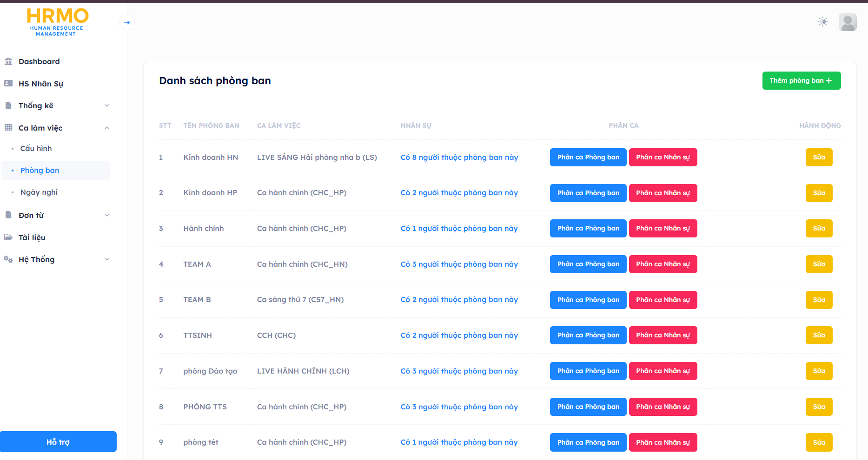Expand the Hệ Thống menu chevron
This screenshot has width=868, height=460.
point(107,259)
